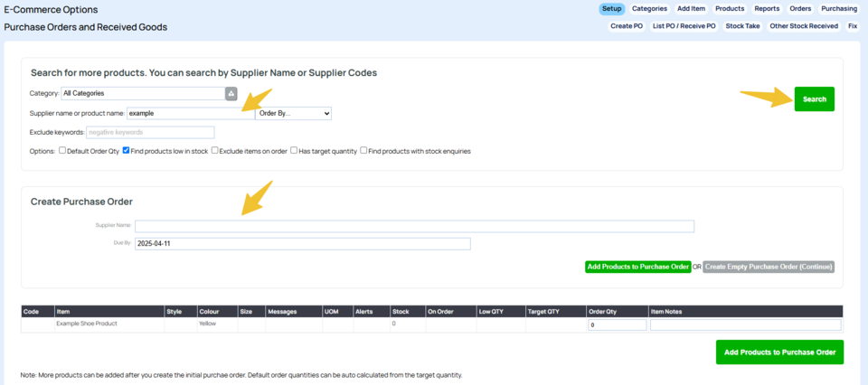Select the Create PO submenu
The image size is (868, 385).
pos(627,26)
